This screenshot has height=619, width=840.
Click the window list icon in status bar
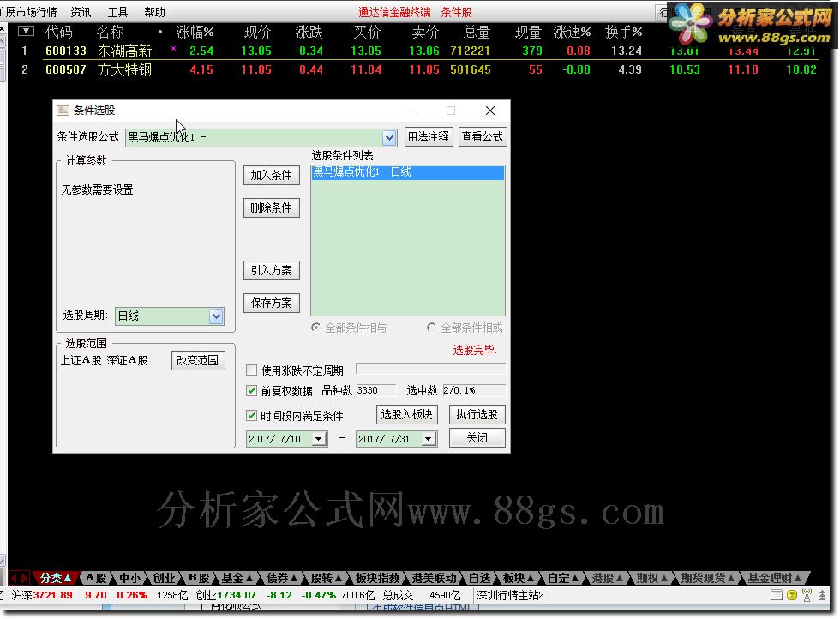[777, 594]
